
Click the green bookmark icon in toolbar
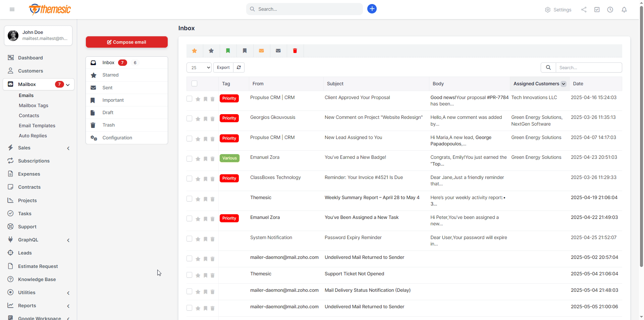click(x=228, y=51)
